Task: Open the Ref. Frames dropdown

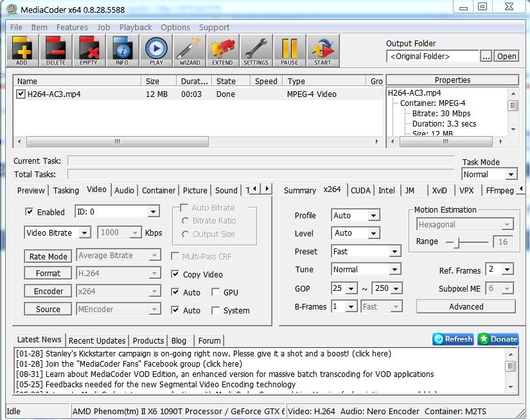Action: click(x=500, y=269)
